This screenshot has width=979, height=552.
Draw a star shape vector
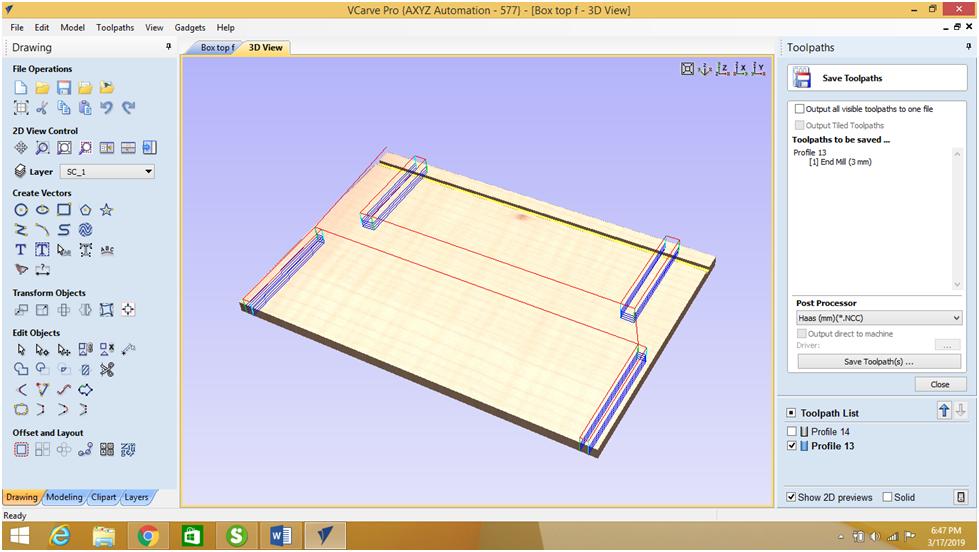[107, 210]
